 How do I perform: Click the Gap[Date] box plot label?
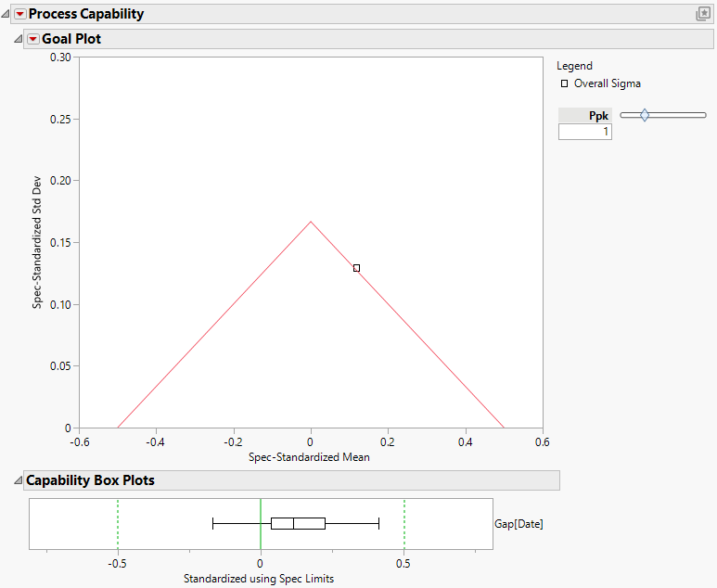pyautogui.click(x=519, y=524)
